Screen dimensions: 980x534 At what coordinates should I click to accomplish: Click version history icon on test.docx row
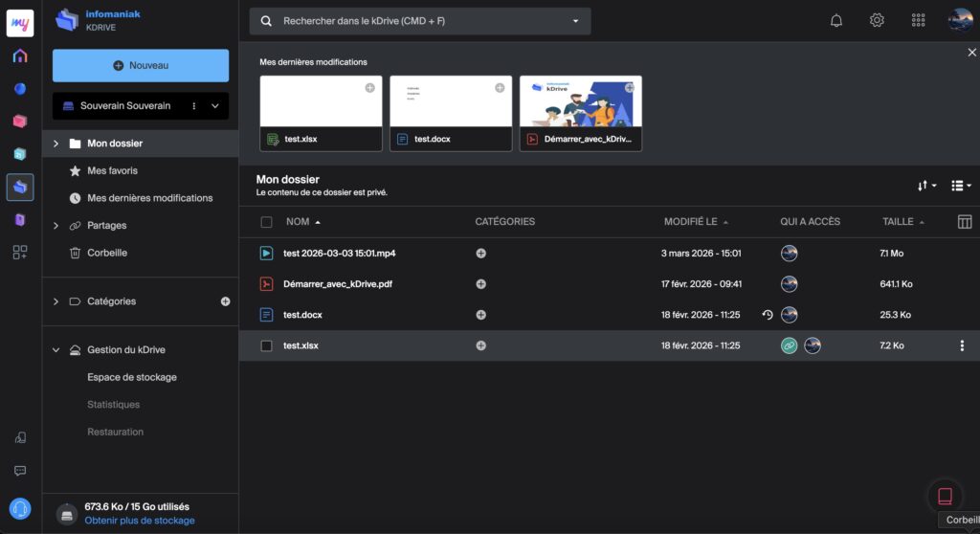pyautogui.click(x=767, y=314)
